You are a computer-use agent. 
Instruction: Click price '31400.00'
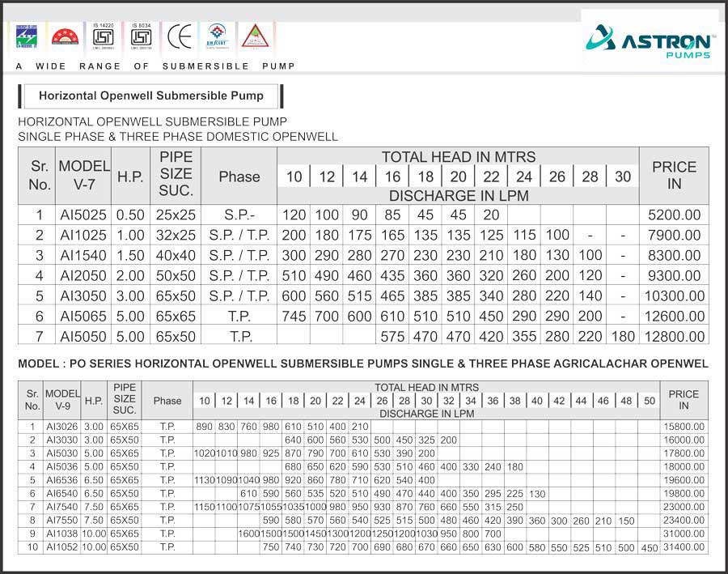coord(684,547)
